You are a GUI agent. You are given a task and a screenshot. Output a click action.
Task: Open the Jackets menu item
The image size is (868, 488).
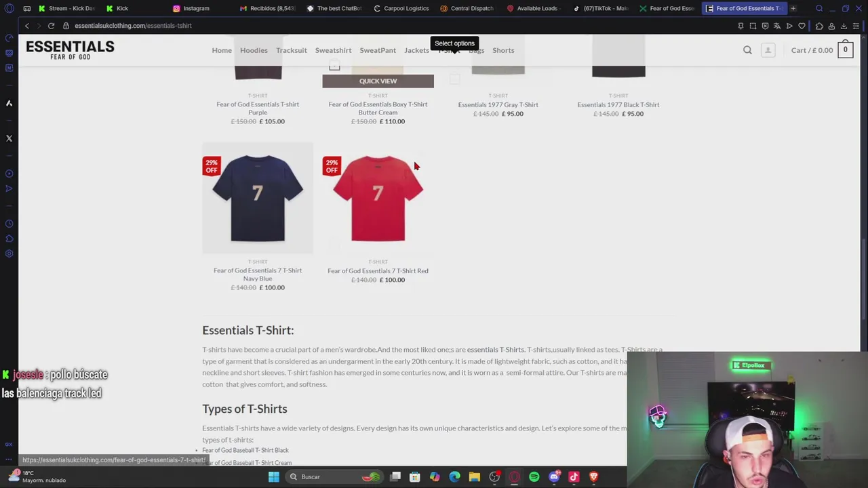tap(416, 50)
